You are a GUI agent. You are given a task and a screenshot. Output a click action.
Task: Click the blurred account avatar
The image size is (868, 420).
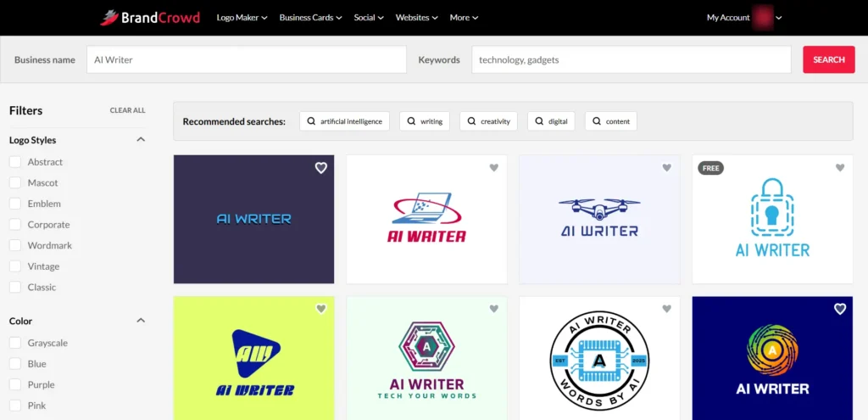[x=762, y=17]
